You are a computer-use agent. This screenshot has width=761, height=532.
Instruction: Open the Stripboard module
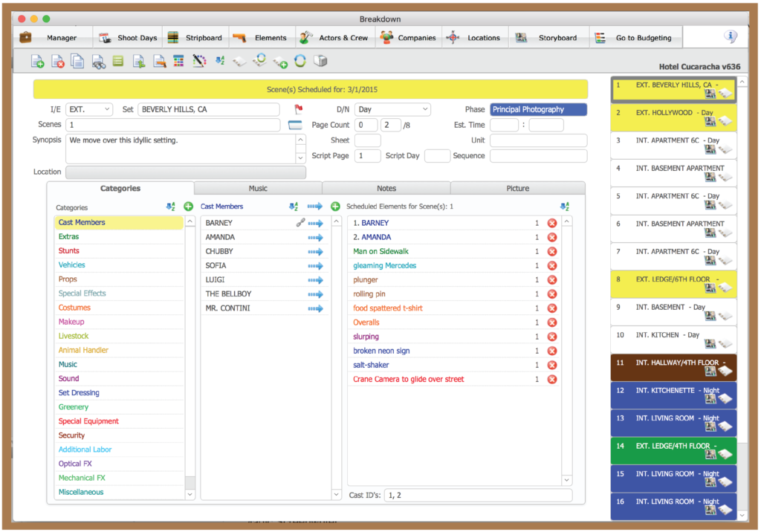pos(195,37)
